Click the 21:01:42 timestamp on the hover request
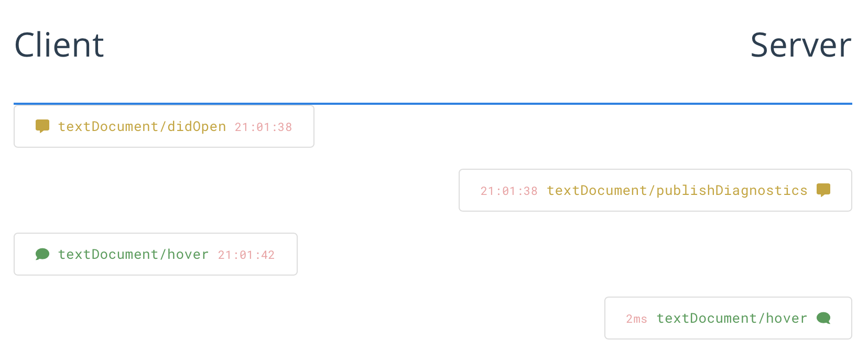This screenshot has height=350, width=868. [246, 255]
